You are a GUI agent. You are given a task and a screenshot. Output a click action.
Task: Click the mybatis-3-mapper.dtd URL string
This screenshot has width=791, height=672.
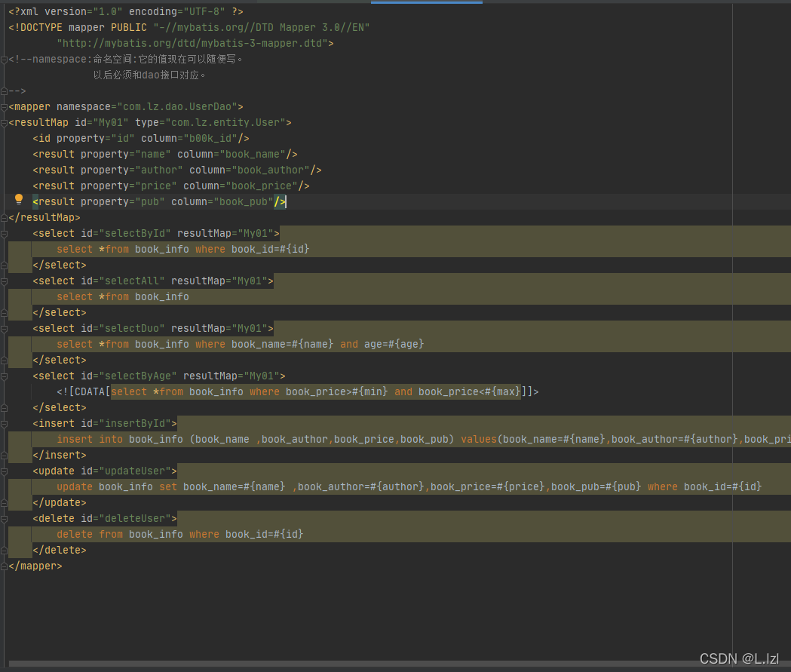(192, 44)
